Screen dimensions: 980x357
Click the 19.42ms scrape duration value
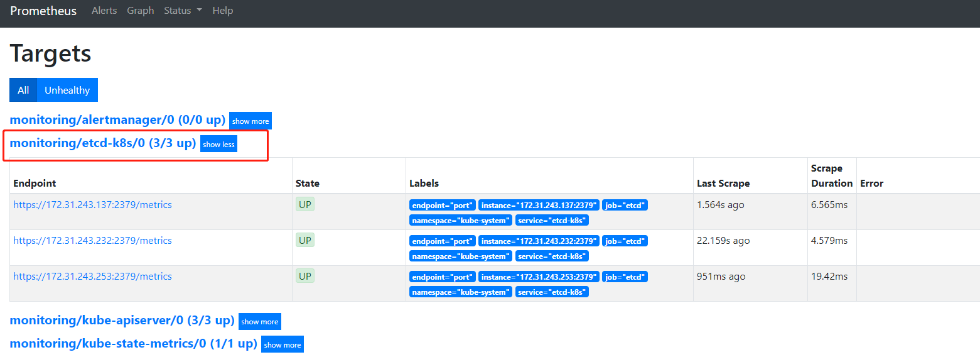[829, 276]
